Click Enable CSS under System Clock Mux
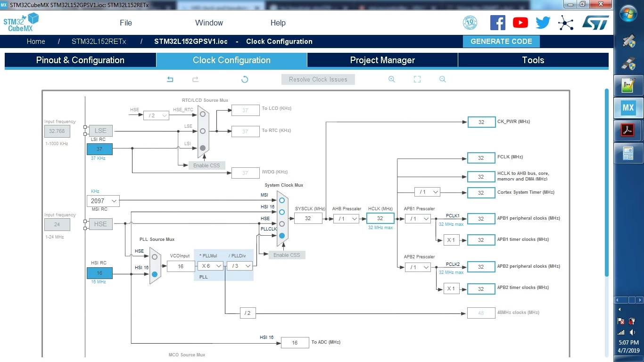 pyautogui.click(x=287, y=255)
